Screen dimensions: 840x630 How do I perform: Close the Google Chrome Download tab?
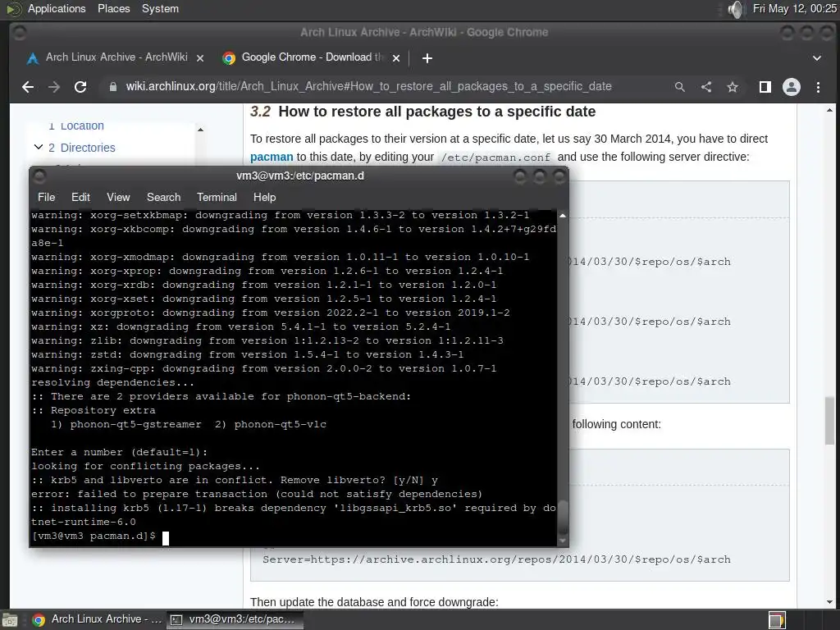tap(396, 58)
